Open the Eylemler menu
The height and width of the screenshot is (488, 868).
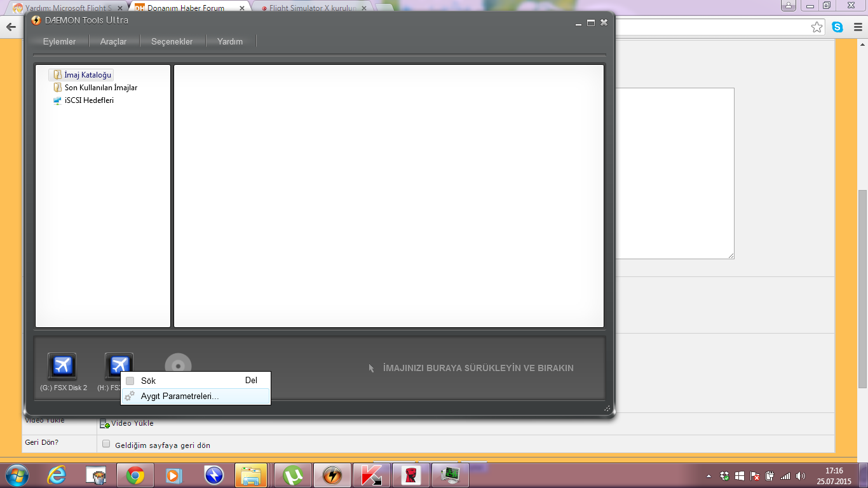59,41
